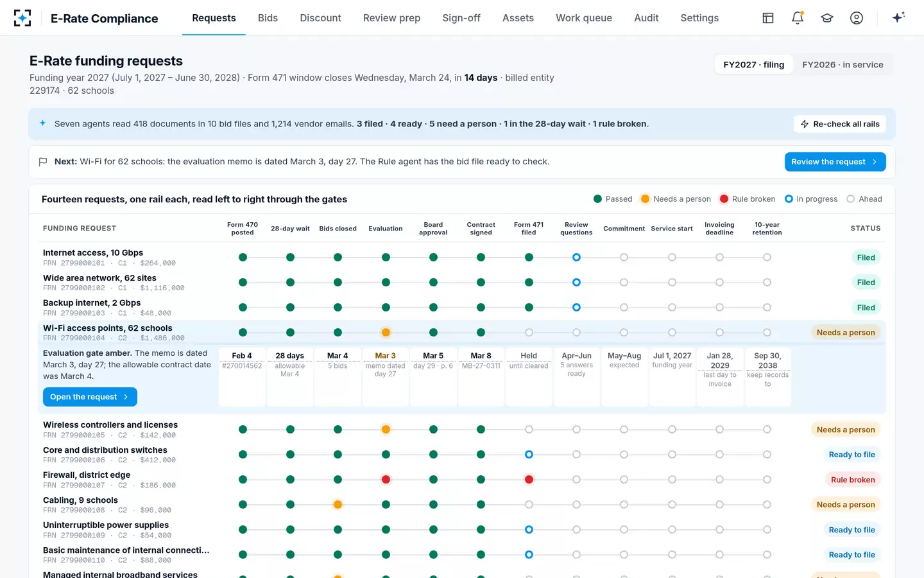Viewport: 924px width, 578px height.
Task: Open the Work queue tab
Action: [584, 18]
